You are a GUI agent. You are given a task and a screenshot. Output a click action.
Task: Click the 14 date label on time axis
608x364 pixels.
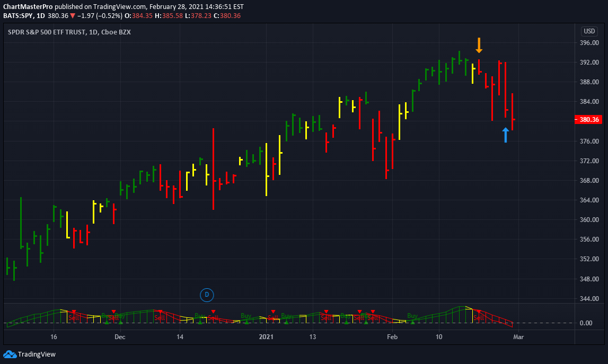[180, 337]
